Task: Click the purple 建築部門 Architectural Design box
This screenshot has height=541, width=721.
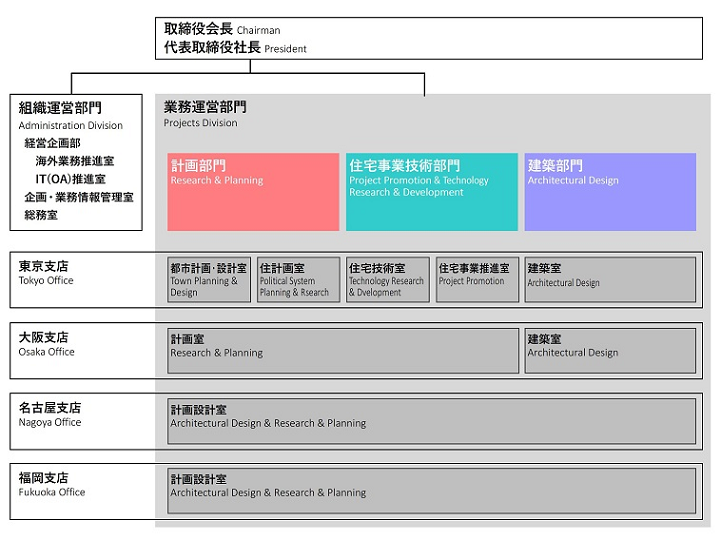Action: [x=610, y=192]
